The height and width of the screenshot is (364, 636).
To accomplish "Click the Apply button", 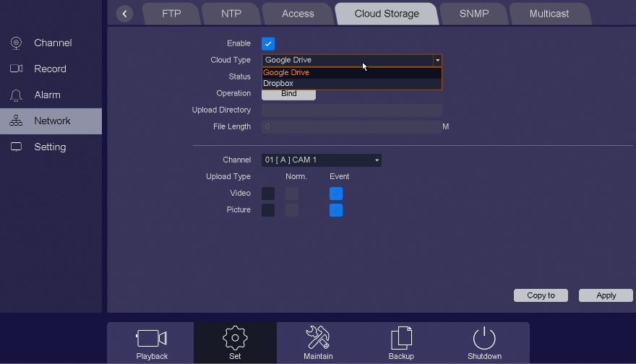I will 606,295.
